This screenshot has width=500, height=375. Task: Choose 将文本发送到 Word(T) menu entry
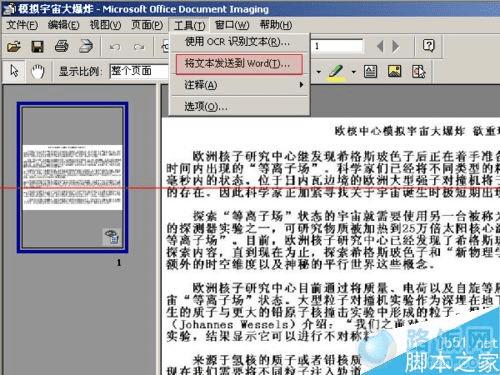coord(239,64)
